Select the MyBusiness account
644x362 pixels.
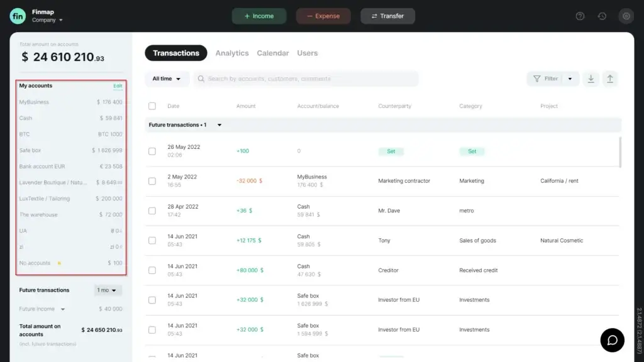click(x=70, y=102)
